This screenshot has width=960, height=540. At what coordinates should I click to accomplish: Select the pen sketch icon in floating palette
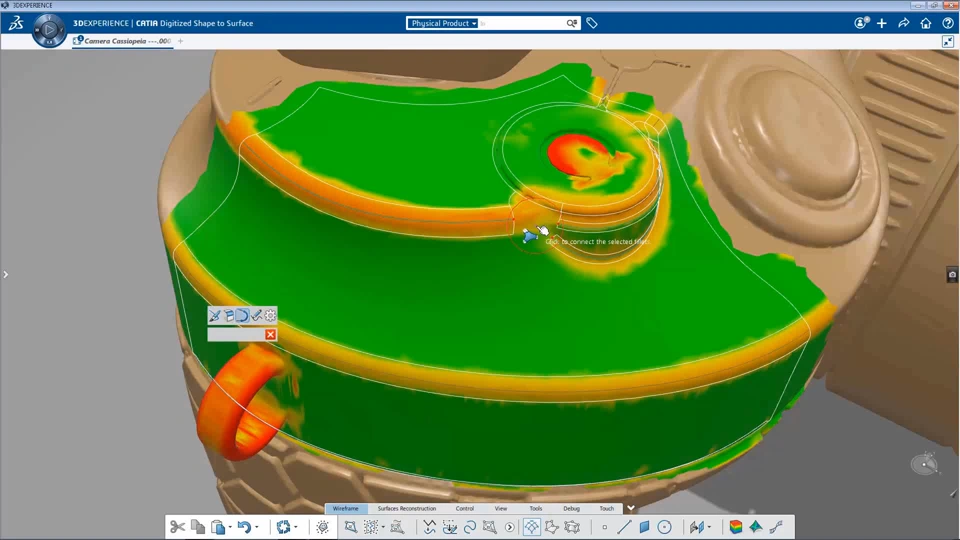tap(215, 315)
